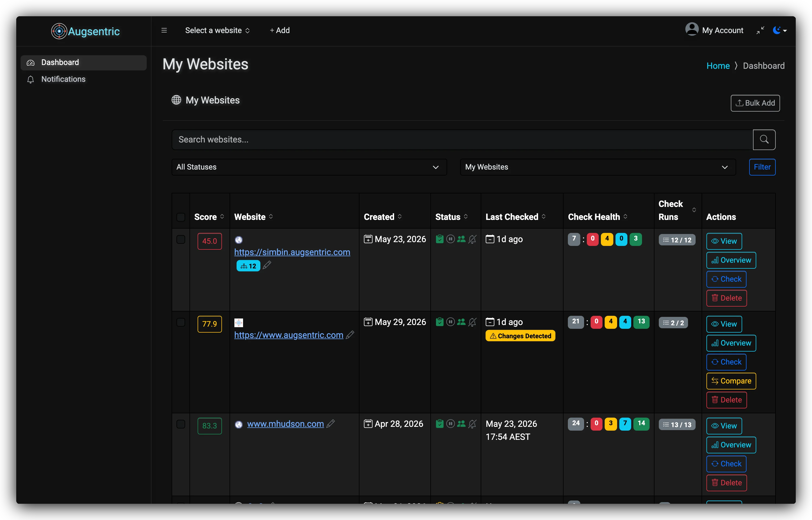This screenshot has width=812, height=520.
Task: Click the pause status icon in www.augsentric.com row
Action: coord(450,322)
